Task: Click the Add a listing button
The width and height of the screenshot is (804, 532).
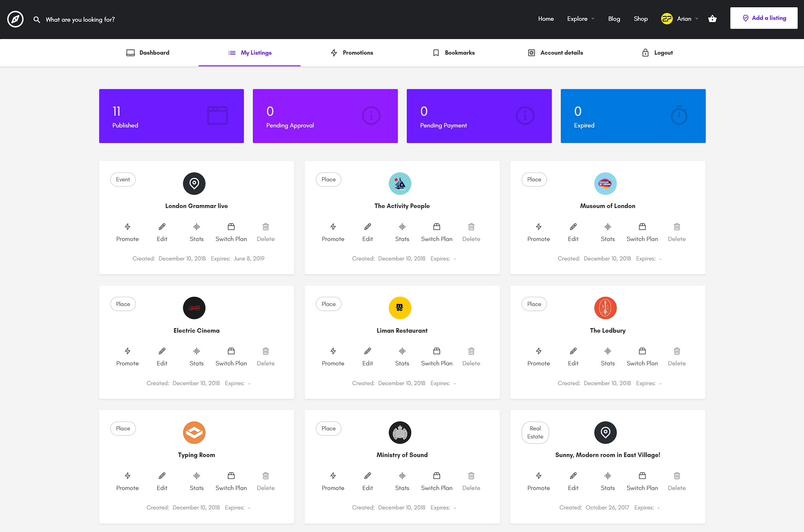Action: point(764,18)
